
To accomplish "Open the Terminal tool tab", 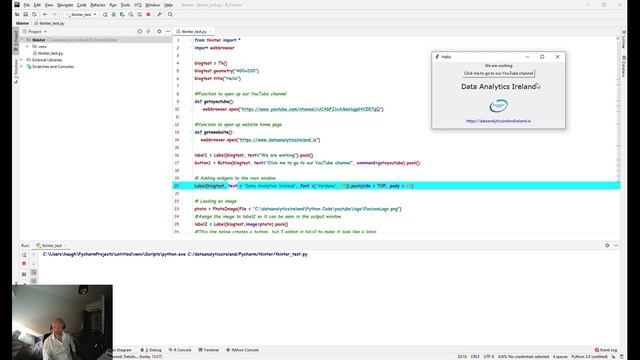I will pos(209,350).
